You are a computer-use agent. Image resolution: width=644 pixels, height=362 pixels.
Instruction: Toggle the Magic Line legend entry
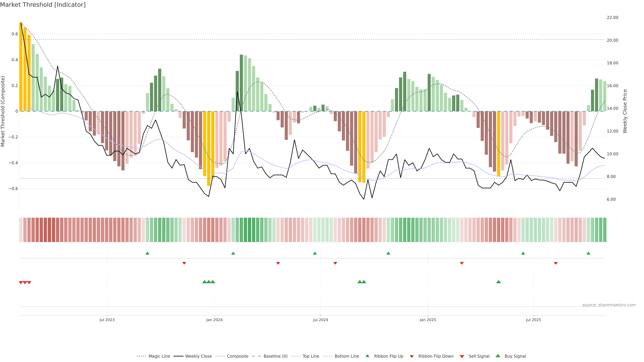point(159,356)
